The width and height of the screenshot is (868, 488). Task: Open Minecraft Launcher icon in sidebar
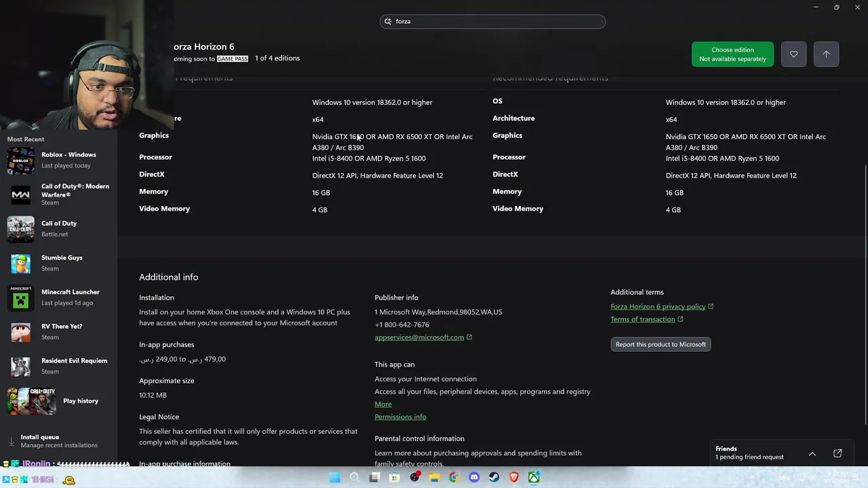(20, 298)
